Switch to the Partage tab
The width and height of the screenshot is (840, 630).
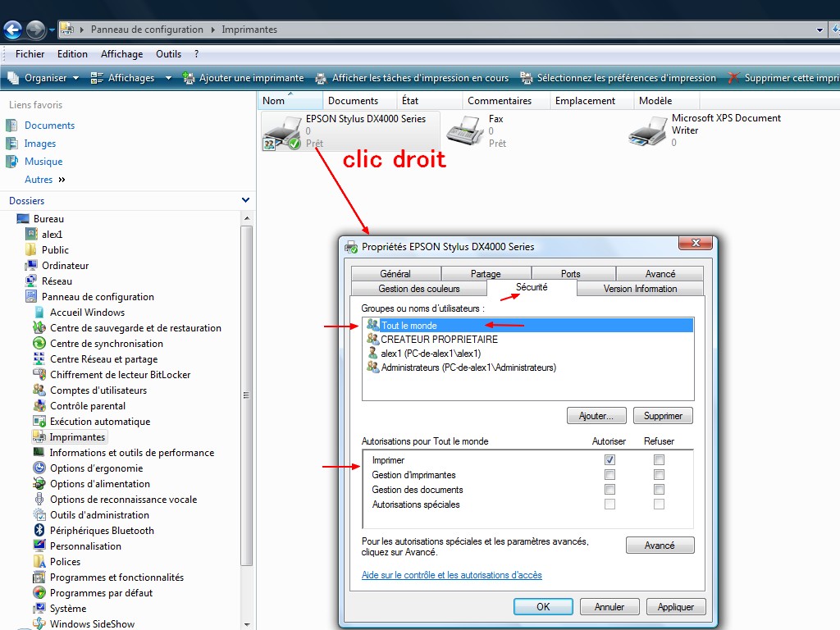point(486,274)
